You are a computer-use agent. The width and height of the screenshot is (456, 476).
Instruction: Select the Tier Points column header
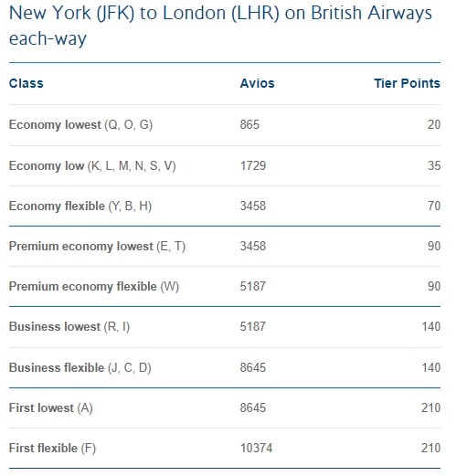point(408,83)
